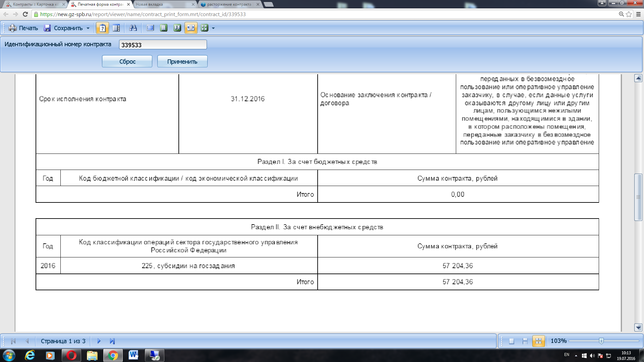Select the two pages view icon
644x362 pixels.
coord(177,28)
